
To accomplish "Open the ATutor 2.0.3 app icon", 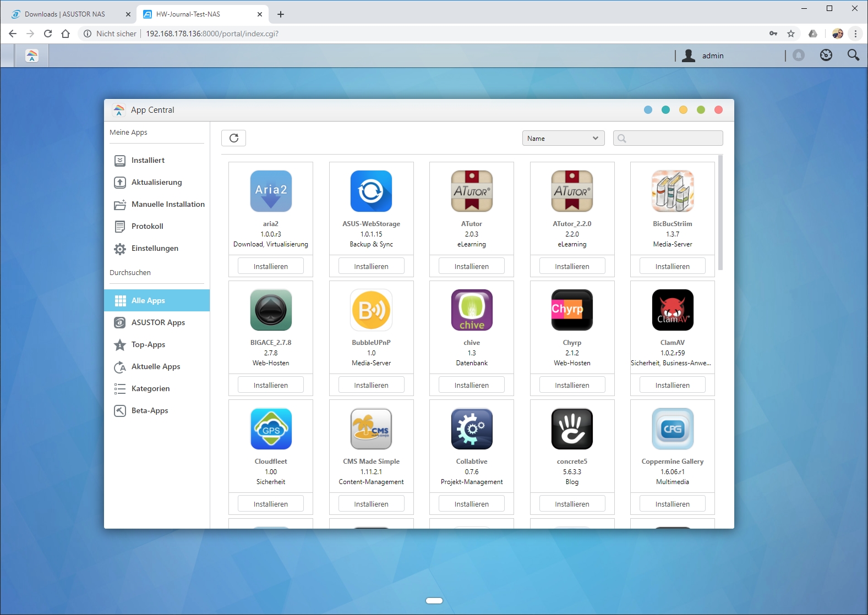I will tap(472, 191).
